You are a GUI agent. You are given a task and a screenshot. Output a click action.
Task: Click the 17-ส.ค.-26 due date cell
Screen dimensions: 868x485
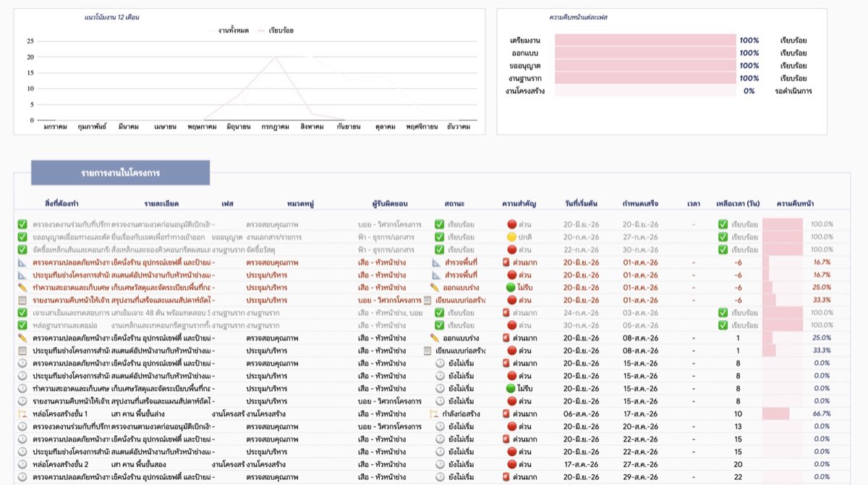click(640, 413)
